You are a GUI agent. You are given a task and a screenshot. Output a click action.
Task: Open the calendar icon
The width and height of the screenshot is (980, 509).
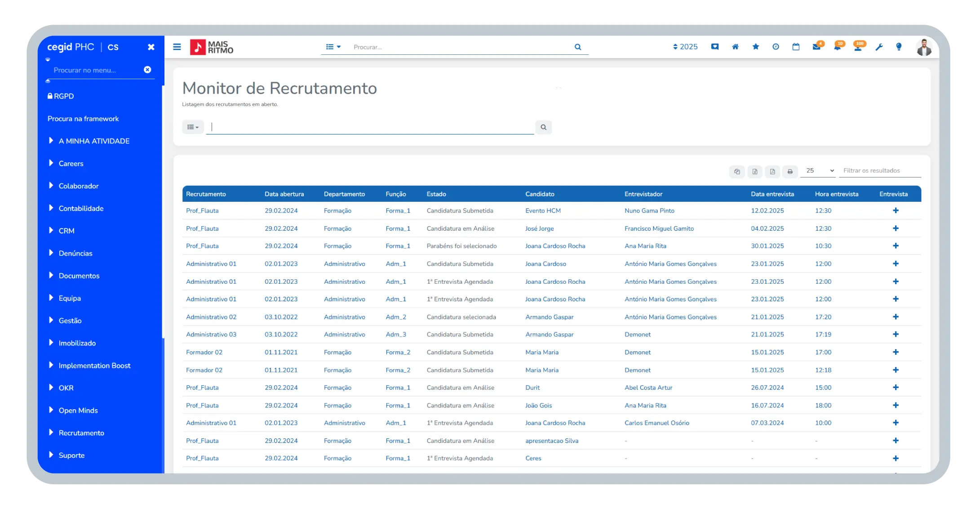[x=796, y=47]
